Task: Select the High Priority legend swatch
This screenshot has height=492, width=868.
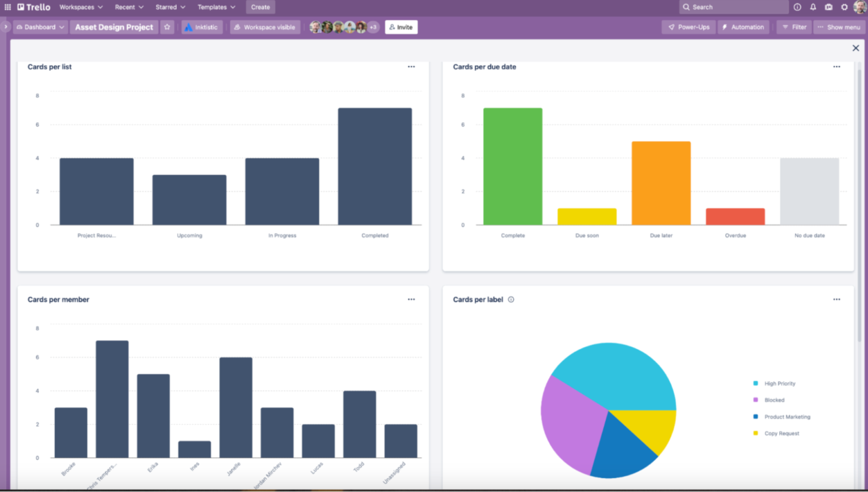Action: 756,383
